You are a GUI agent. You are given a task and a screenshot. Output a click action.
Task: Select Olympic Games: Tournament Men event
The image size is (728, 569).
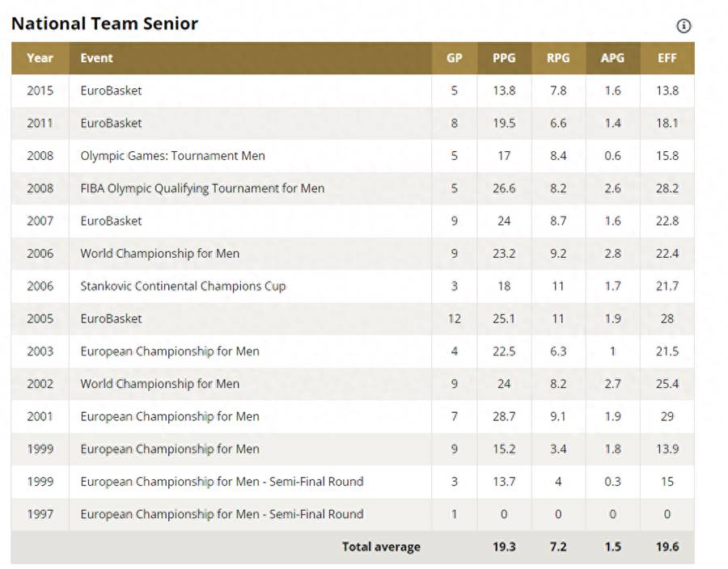(172, 156)
